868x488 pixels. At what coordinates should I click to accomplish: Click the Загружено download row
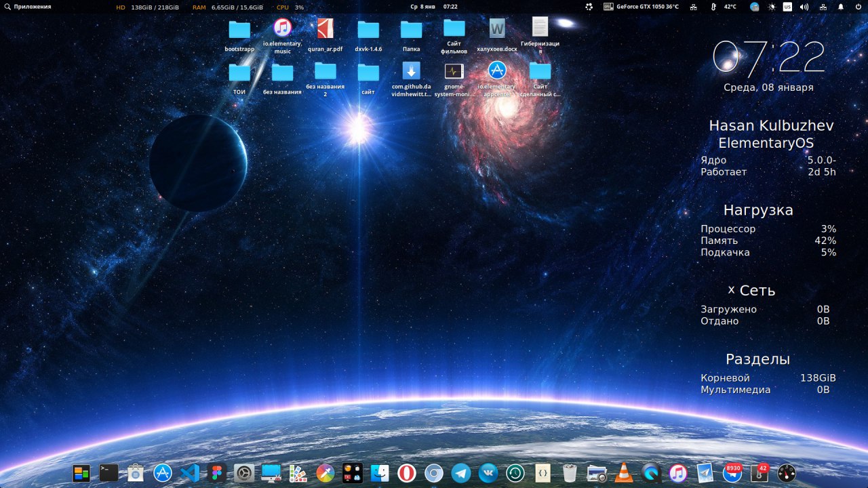click(x=765, y=310)
